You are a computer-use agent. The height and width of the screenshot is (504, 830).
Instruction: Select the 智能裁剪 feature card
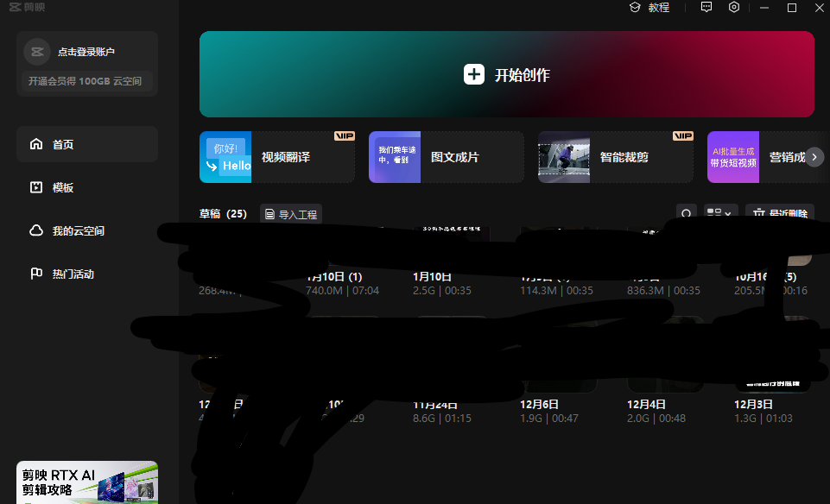pyautogui.click(x=616, y=157)
